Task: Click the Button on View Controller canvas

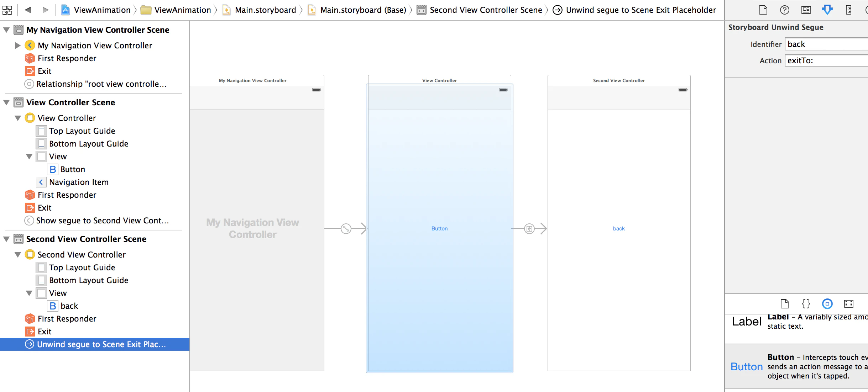Action: tap(439, 228)
